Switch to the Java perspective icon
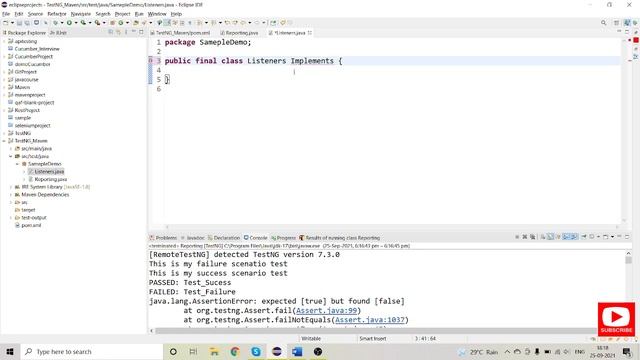The image size is (640, 360). [x=627, y=23]
